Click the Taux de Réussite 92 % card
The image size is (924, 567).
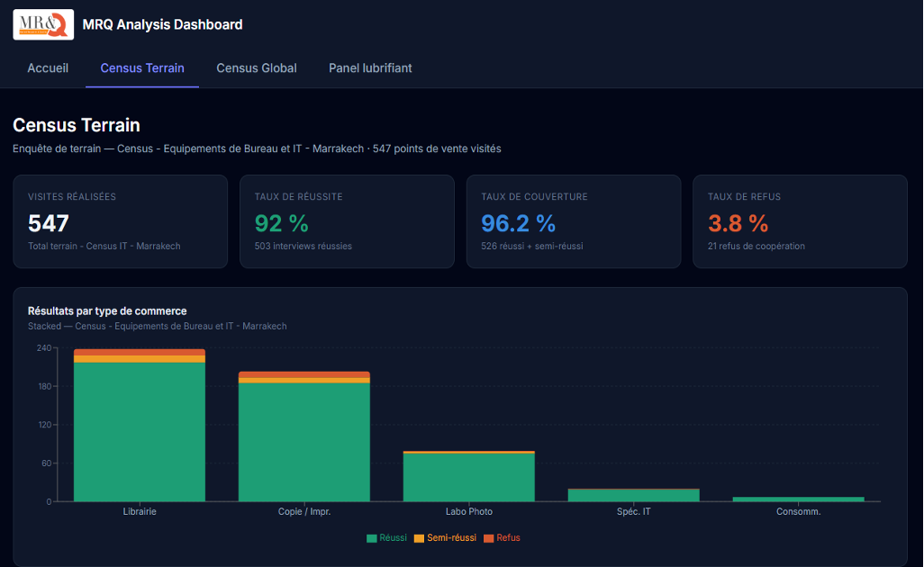[347, 221]
